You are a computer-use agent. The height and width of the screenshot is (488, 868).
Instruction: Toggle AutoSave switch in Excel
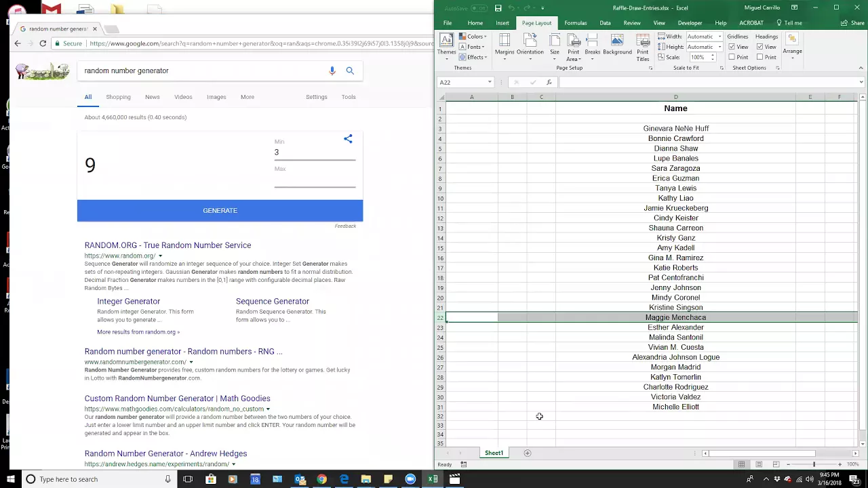click(x=479, y=8)
